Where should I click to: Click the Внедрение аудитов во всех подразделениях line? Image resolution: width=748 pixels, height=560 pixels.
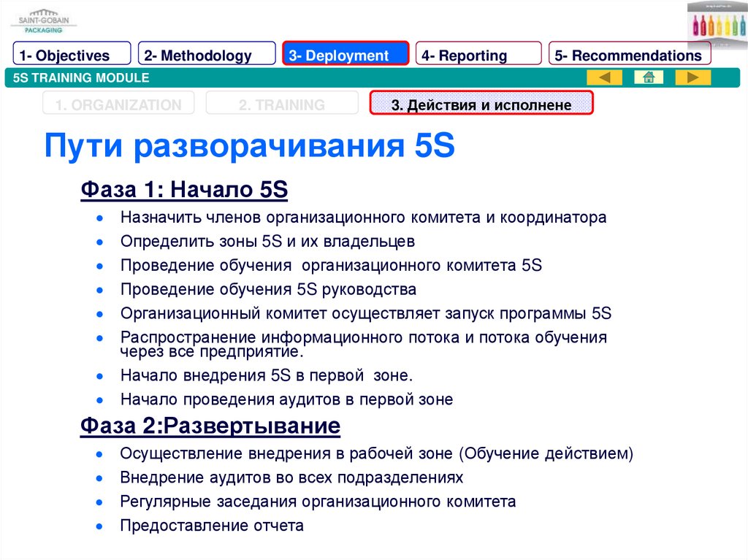point(291,477)
